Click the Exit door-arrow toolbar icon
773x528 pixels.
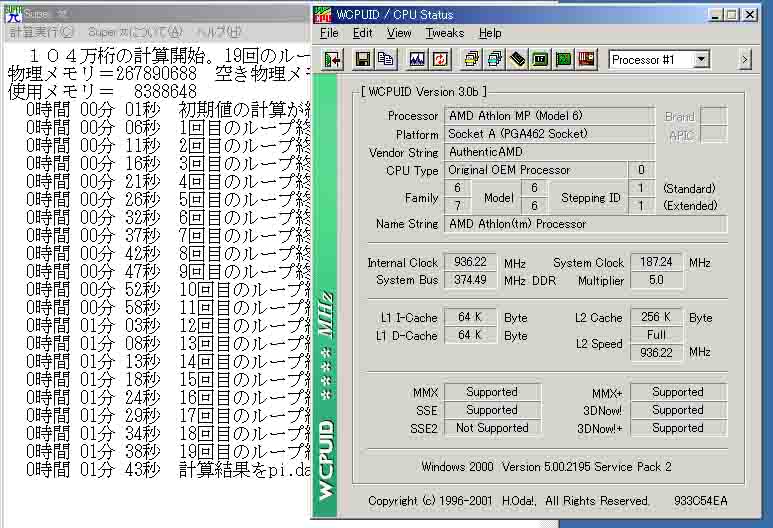pyautogui.click(x=332, y=60)
